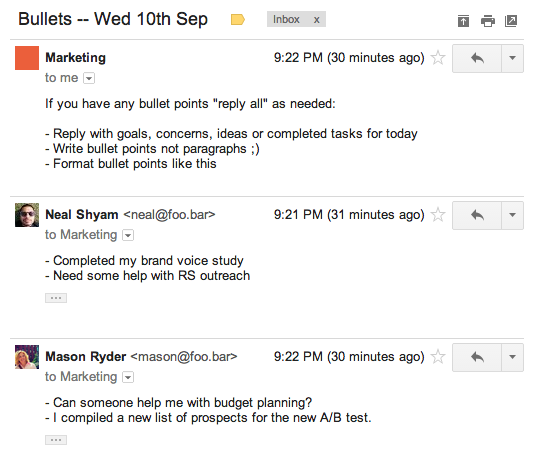Toggle the yellow importance marker
The height and width of the screenshot is (460, 535).
pos(238,19)
